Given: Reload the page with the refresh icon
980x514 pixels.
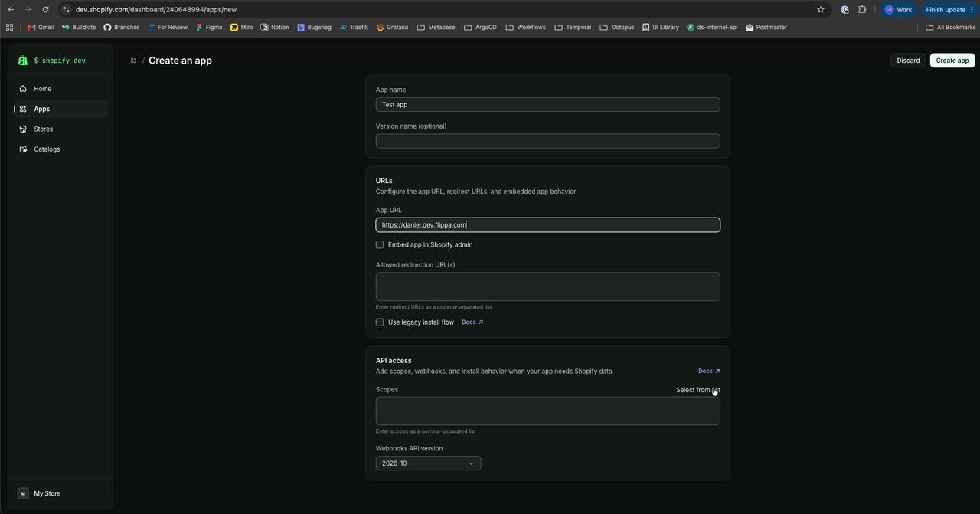Looking at the screenshot, I should pos(45,10).
